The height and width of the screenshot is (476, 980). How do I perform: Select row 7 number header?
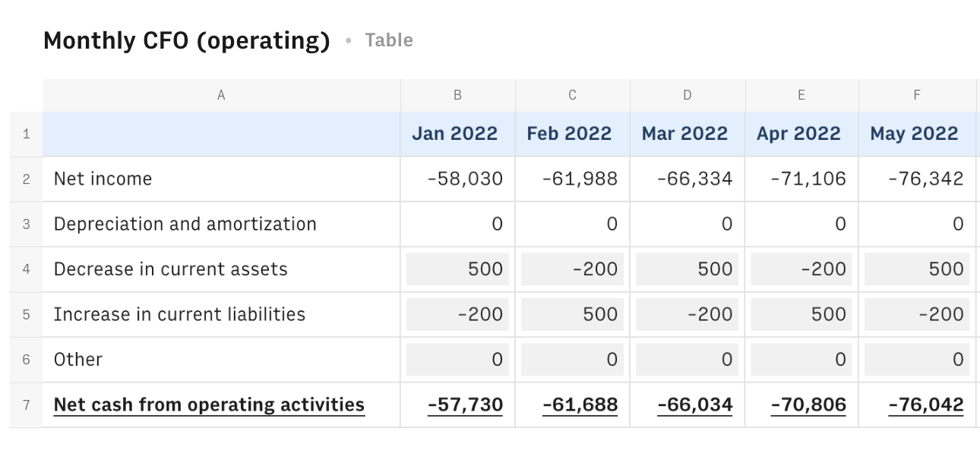27,405
